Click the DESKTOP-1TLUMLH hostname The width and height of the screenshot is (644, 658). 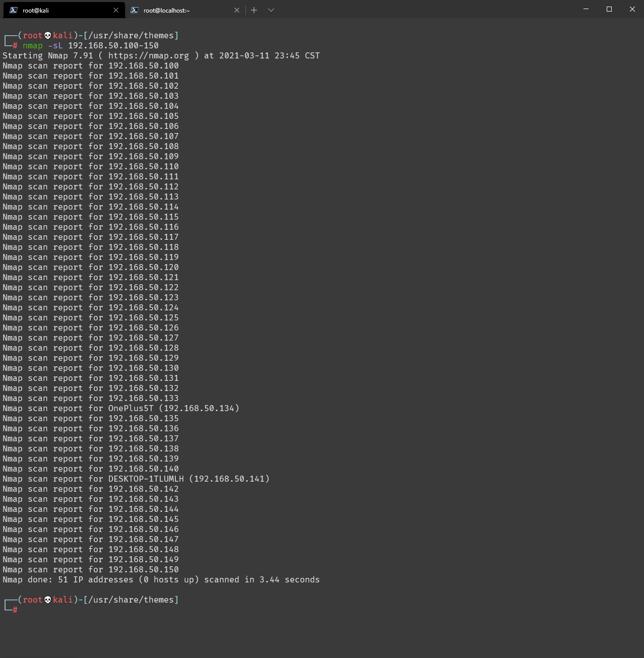click(x=146, y=479)
